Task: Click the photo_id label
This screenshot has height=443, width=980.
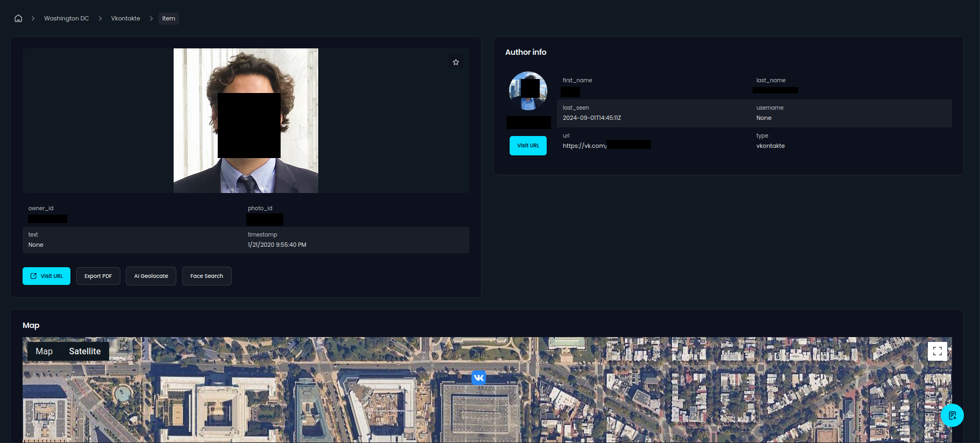Action: pos(260,208)
